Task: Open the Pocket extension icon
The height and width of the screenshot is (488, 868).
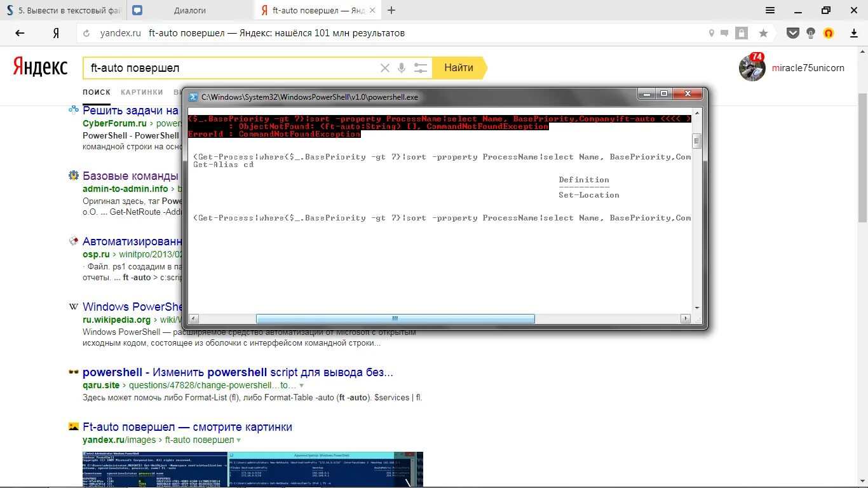Action: point(792,33)
